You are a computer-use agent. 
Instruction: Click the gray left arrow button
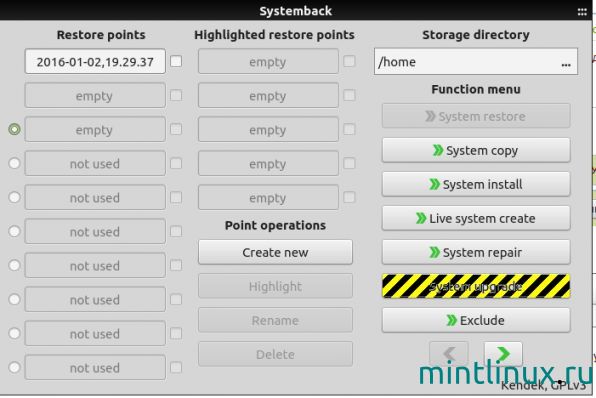(449, 354)
